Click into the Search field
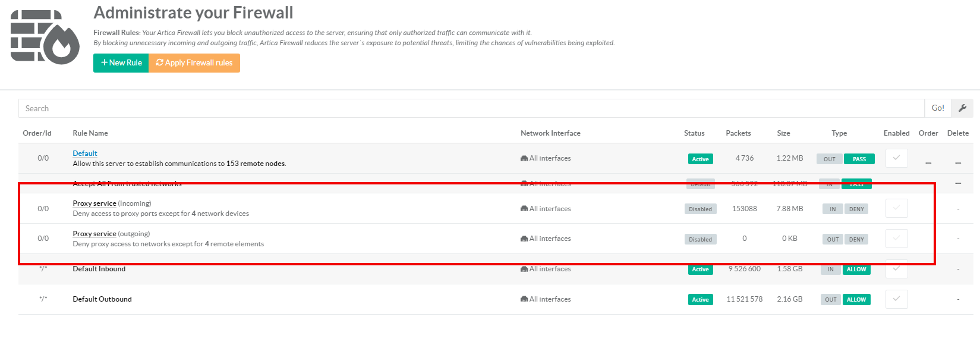The width and height of the screenshot is (980, 351). click(471, 108)
